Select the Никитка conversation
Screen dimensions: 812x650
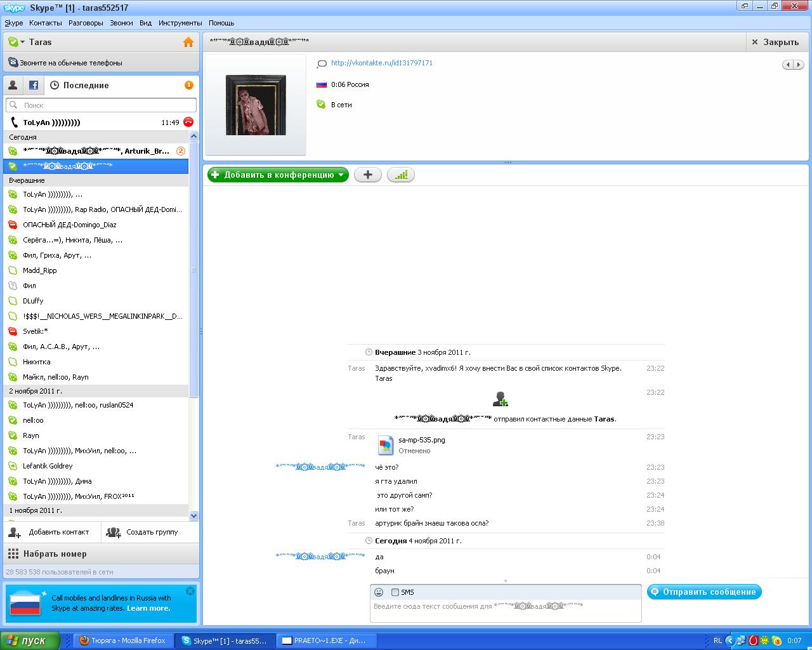click(96, 362)
